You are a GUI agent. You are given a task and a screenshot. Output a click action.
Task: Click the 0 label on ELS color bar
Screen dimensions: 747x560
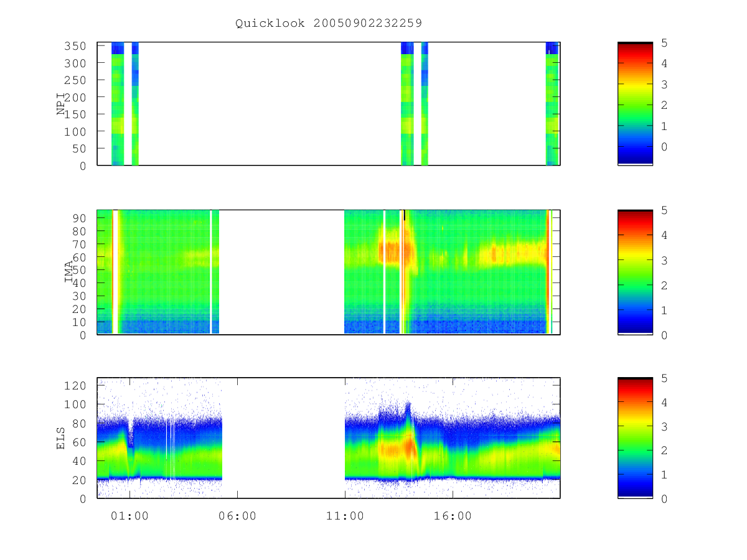pos(665,498)
